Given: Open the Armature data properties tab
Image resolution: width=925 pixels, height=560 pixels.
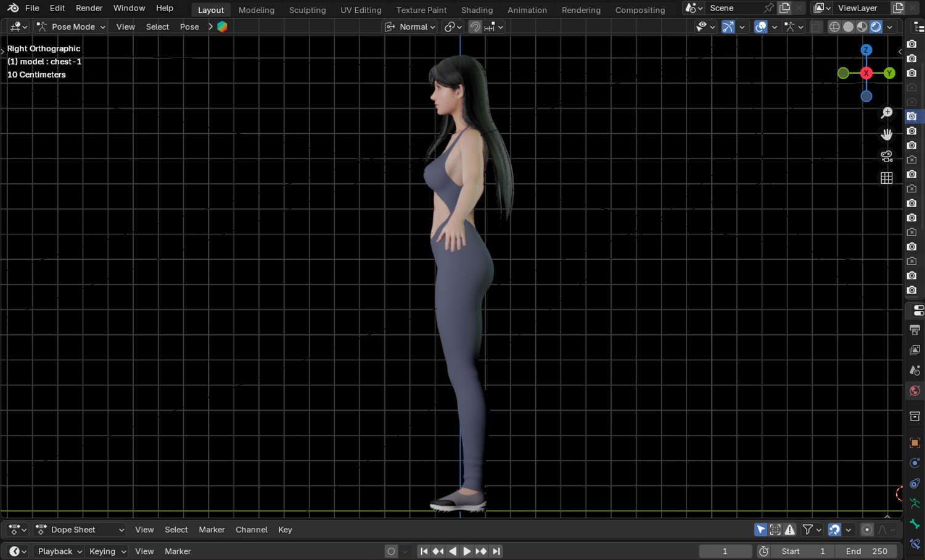Looking at the screenshot, I should pyautogui.click(x=915, y=504).
